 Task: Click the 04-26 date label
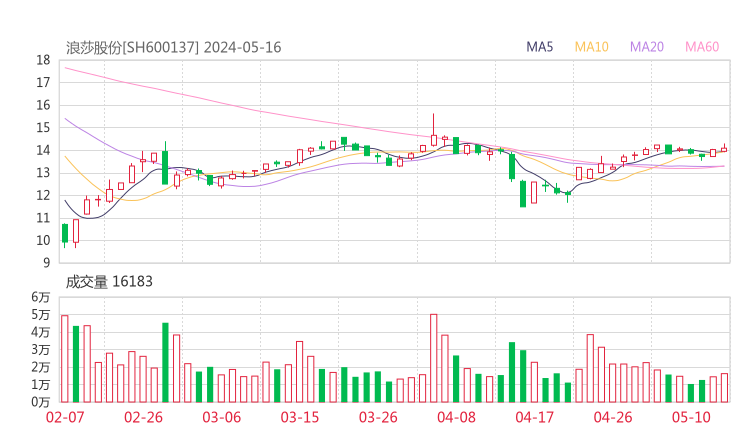click(613, 417)
